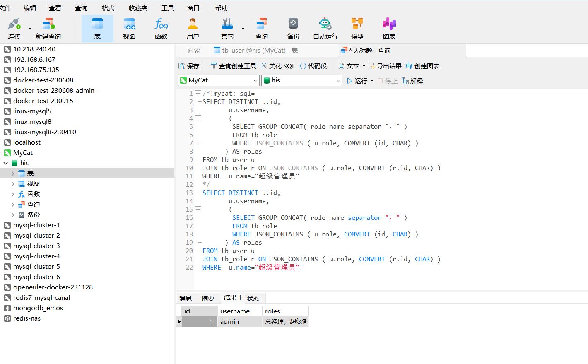Select the mongodb_emos connection
Viewport: 588px width, 364px height.
tap(38, 308)
